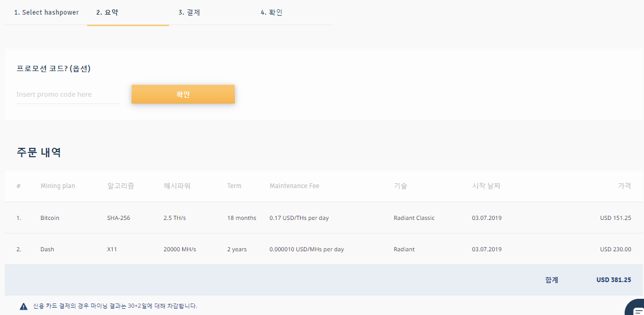Click 0.000010 USD/MHs per day fee

coord(307,249)
